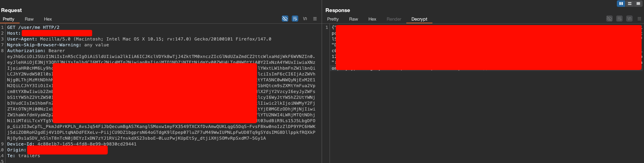This screenshot has width=644, height=163.
Task: Show the Response Raw tab
Action: 353,19
